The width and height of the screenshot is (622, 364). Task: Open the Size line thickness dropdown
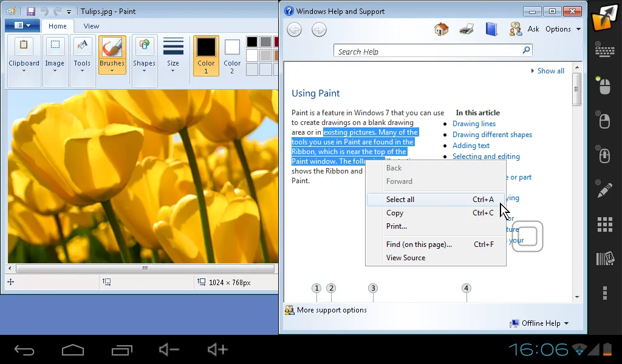173,55
